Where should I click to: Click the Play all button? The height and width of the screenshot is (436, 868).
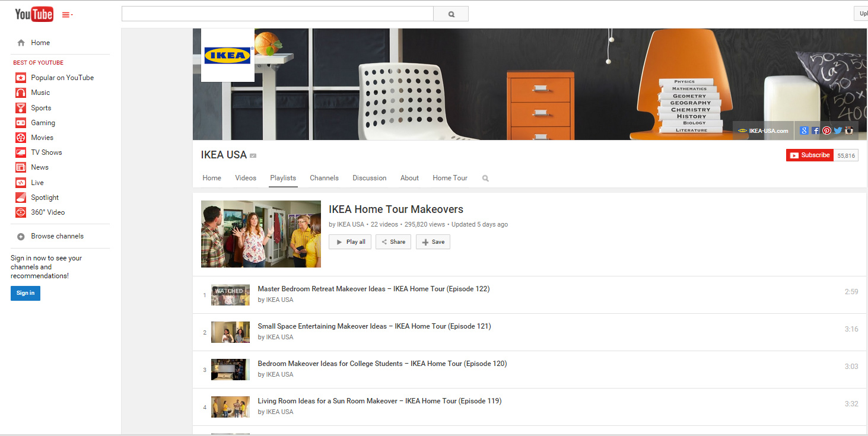click(350, 242)
